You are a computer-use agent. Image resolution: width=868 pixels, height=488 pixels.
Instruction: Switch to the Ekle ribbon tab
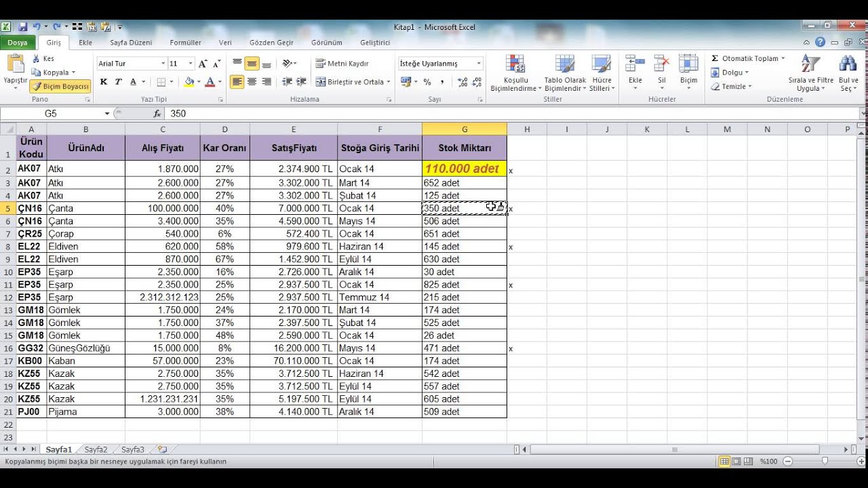coord(85,43)
